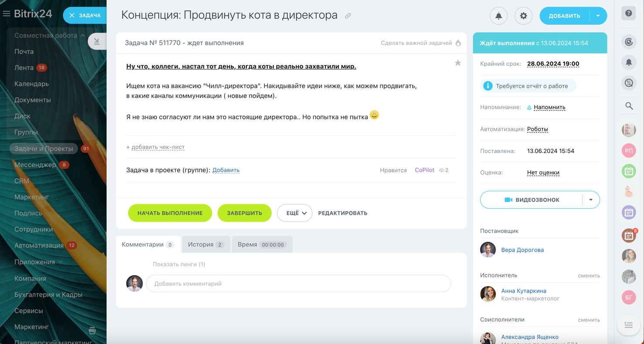Expand the Приложения menu chevron

(61, 262)
